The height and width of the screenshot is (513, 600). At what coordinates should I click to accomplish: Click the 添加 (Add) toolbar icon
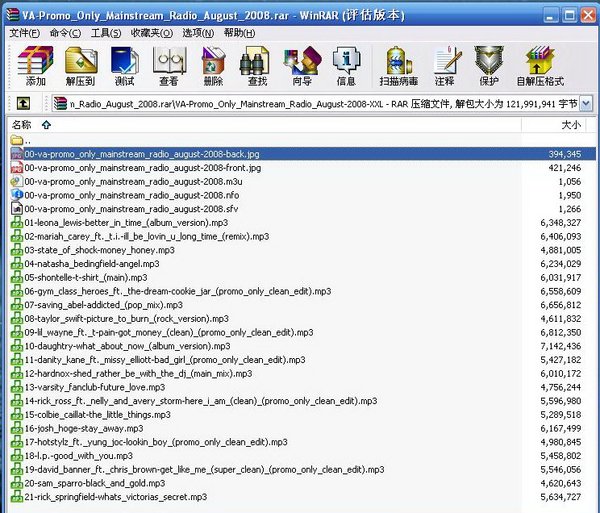[35, 60]
